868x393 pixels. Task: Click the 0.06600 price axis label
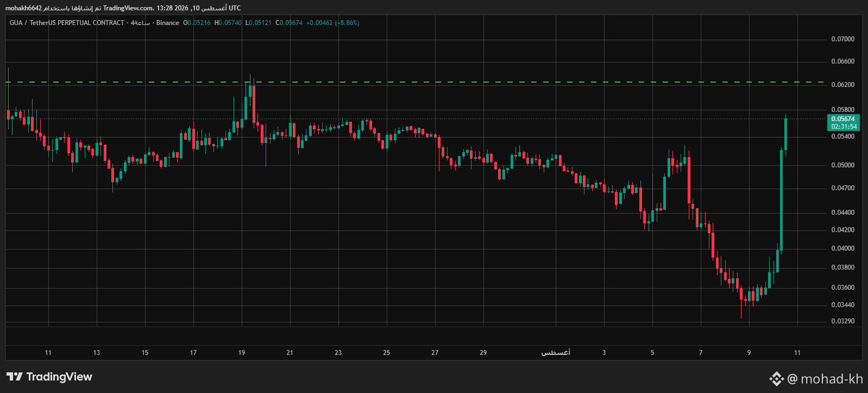point(843,61)
